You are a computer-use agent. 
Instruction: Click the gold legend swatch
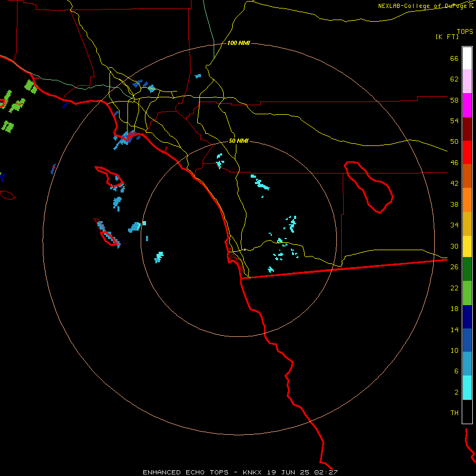[x=467, y=224]
